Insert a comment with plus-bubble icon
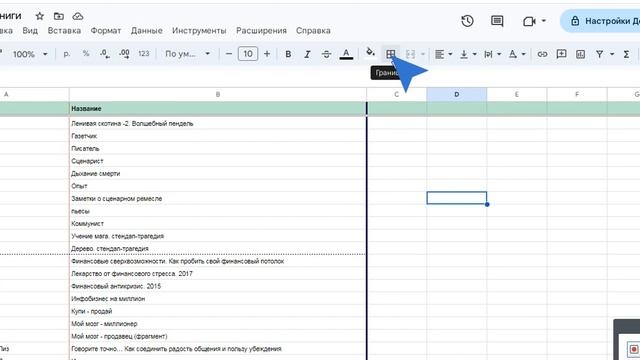640x360 pixels. pos(561,54)
